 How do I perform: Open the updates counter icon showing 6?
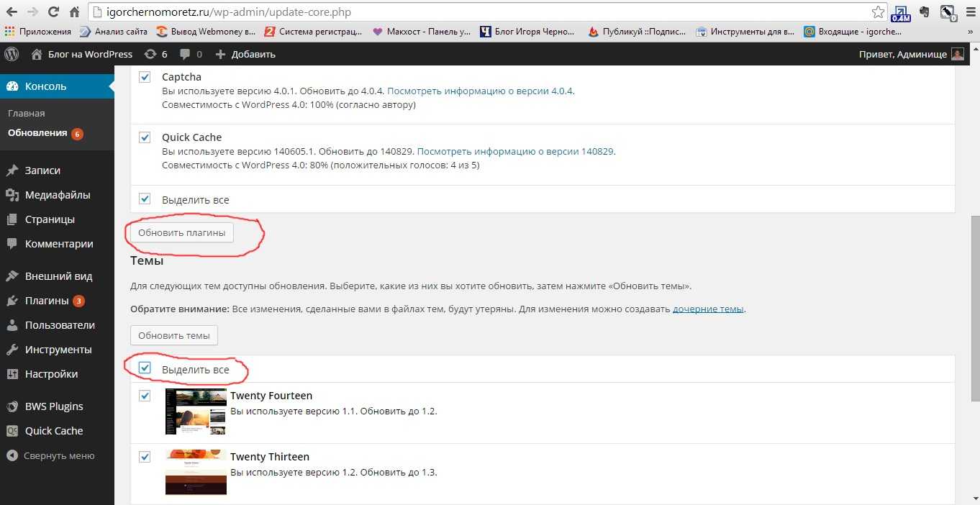[x=155, y=54]
